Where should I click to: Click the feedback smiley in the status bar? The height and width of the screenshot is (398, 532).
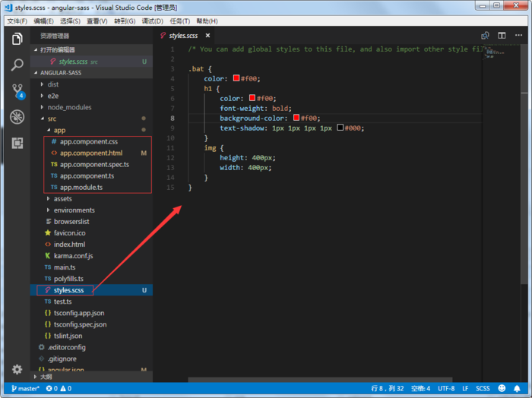point(502,388)
